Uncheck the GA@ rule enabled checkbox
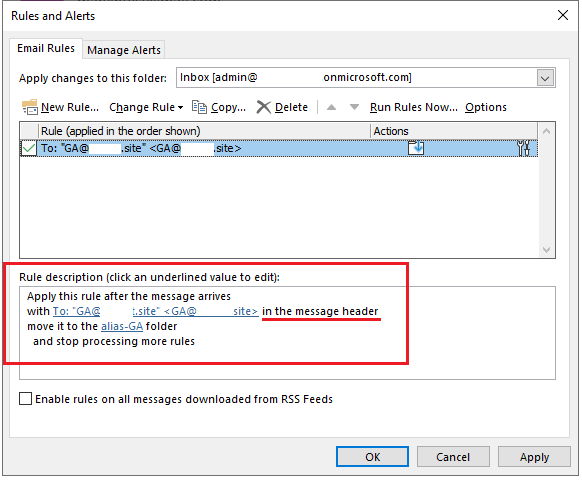 (29, 148)
